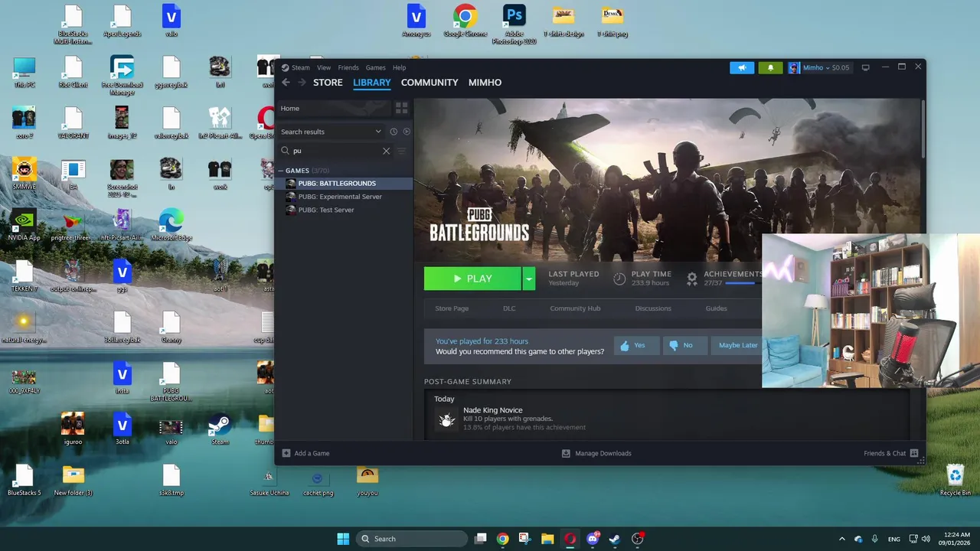
Task: Go forward with Steam's right arrow
Action: tap(302, 83)
